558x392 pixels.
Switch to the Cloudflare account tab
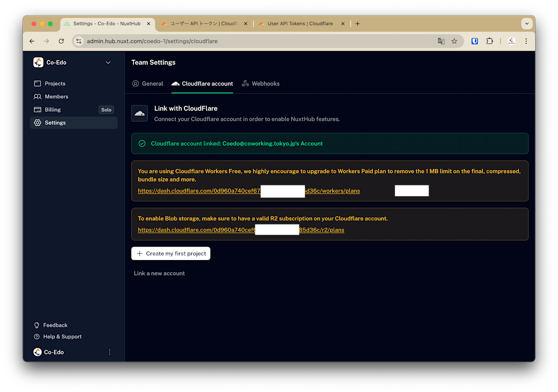(x=202, y=84)
